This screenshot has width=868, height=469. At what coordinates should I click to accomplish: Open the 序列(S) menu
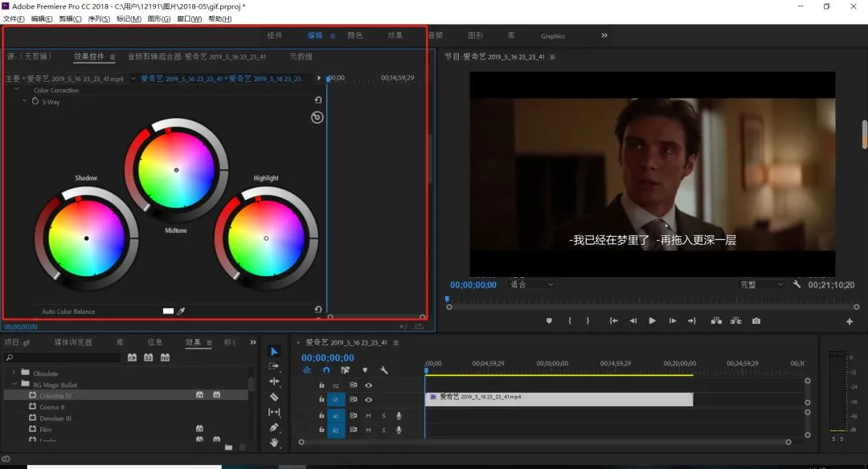[100, 18]
